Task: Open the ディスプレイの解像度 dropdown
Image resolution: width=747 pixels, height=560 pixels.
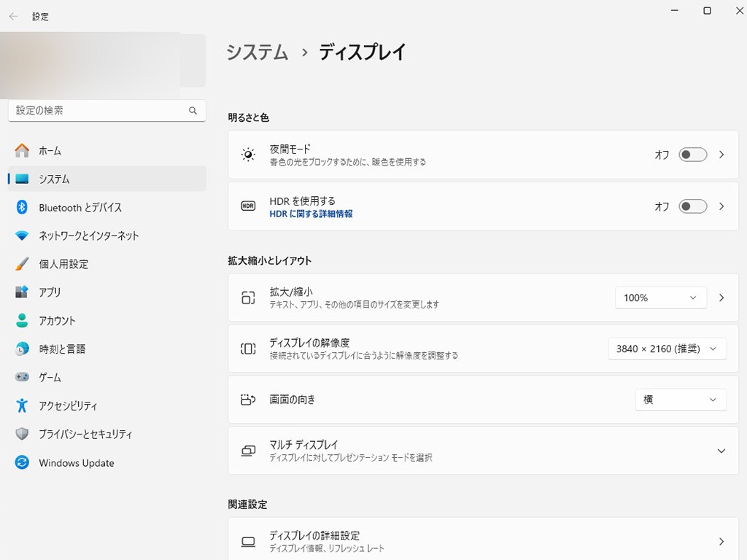Action: tap(667, 349)
